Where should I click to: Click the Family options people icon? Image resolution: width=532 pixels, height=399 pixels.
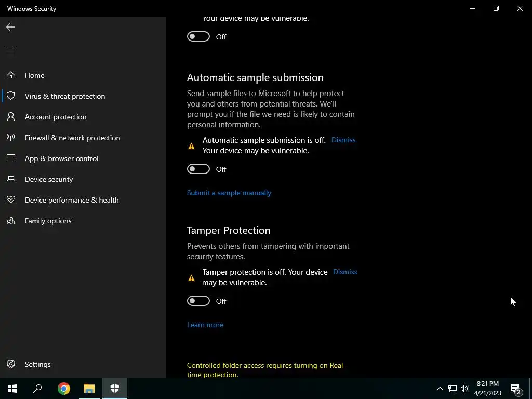[x=11, y=221]
